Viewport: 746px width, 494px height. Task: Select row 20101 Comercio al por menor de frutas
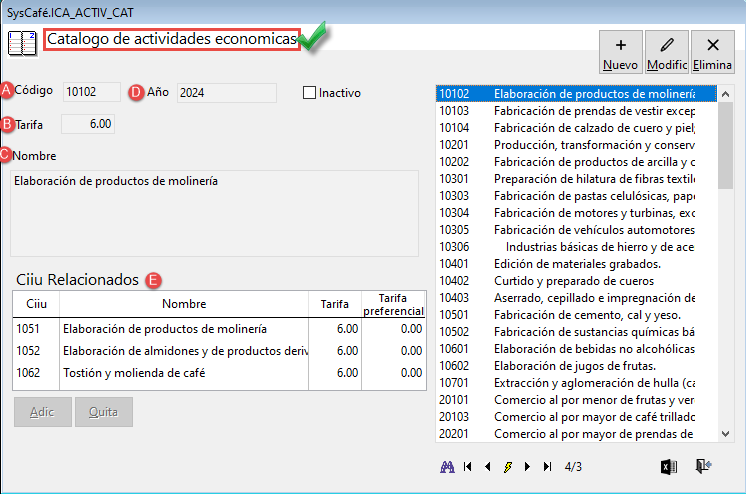tap(576, 400)
